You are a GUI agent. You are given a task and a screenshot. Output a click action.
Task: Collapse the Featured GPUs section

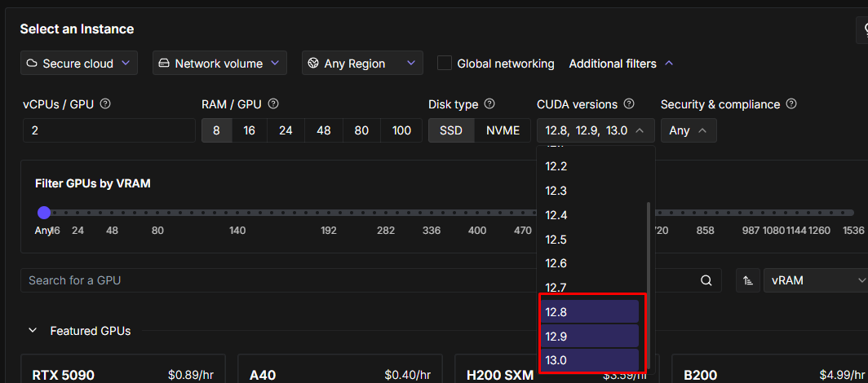33,331
